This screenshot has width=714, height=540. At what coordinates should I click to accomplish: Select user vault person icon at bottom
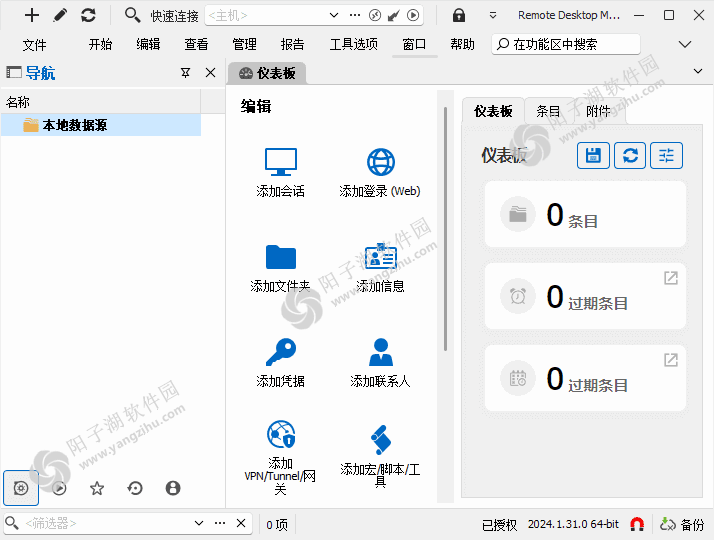pyautogui.click(x=173, y=488)
